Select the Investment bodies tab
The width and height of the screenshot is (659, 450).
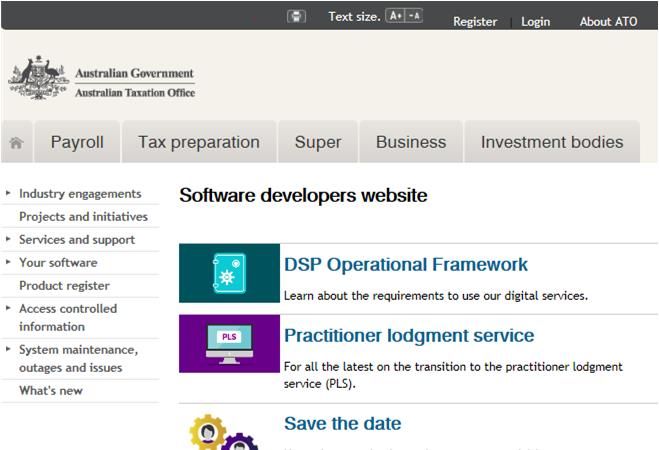[552, 142]
